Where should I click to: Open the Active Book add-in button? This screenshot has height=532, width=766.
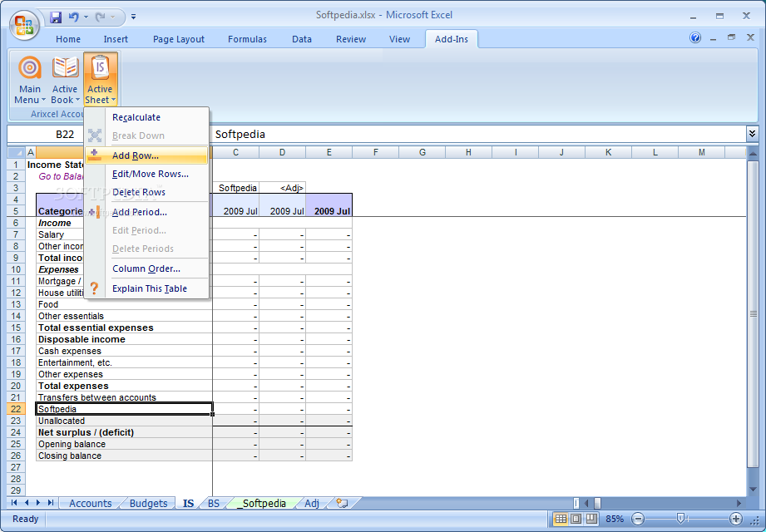point(65,80)
